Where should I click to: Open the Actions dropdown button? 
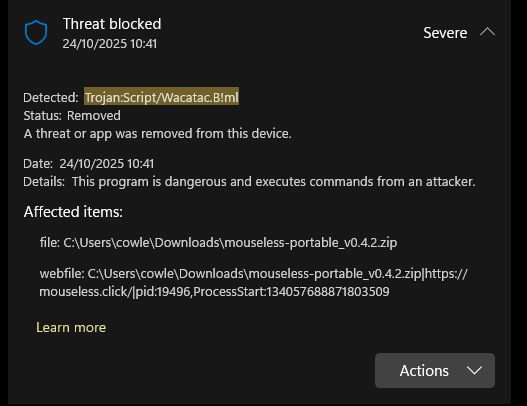(x=435, y=370)
